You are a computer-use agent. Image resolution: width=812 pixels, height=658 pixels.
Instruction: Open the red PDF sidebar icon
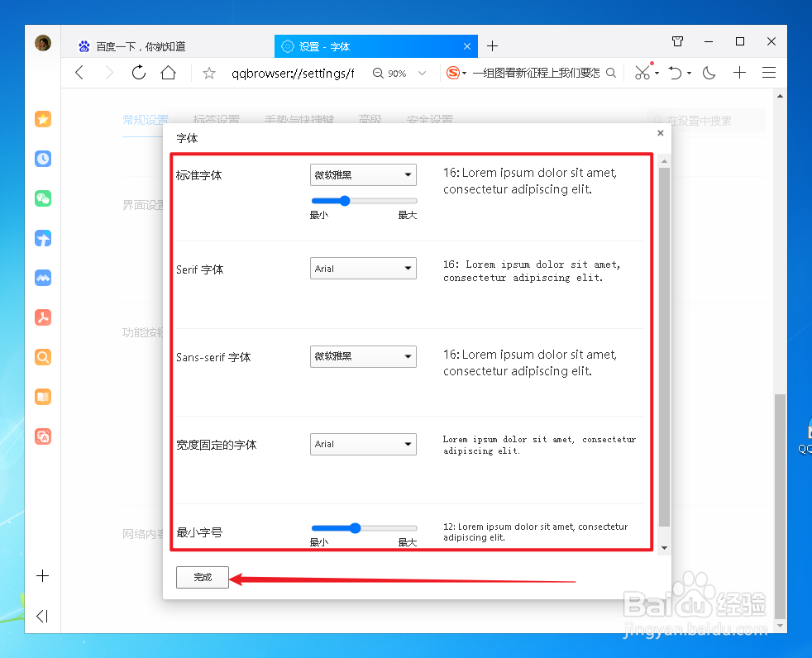[43, 317]
